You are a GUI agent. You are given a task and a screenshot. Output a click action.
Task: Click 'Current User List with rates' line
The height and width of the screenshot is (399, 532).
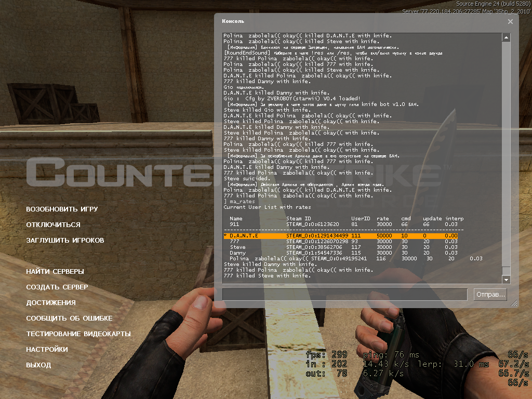[x=267, y=207]
